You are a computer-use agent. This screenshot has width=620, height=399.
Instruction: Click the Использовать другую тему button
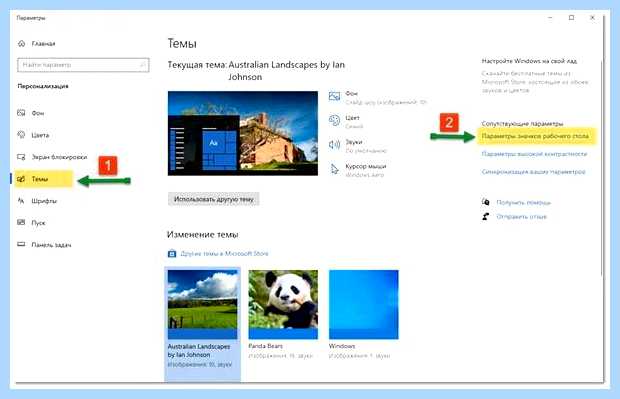pos(214,199)
